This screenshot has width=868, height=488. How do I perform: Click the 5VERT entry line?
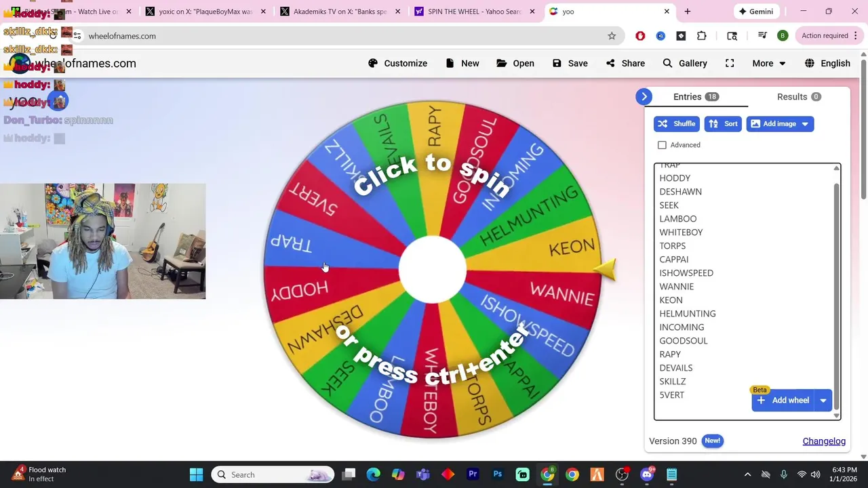(671, 395)
